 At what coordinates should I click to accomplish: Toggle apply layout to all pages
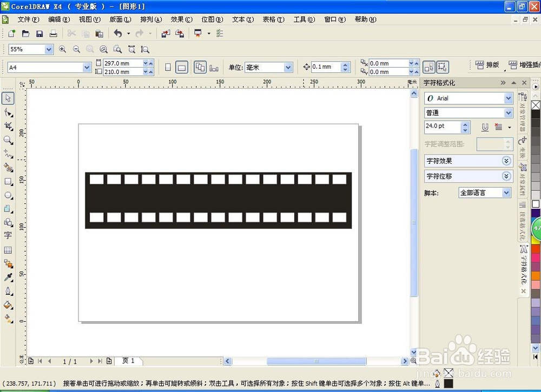pos(200,67)
